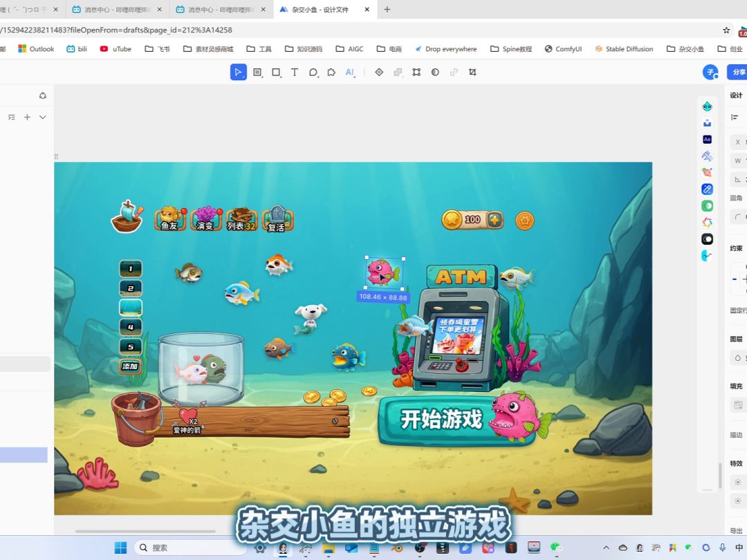The image size is (747, 560).
Task: Open the ComfyUI bookmark
Action: (x=563, y=49)
